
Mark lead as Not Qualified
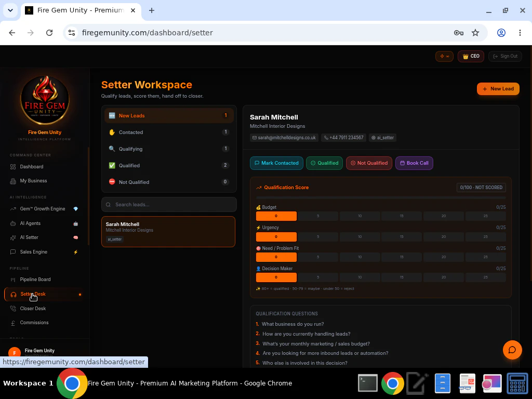[x=369, y=163]
